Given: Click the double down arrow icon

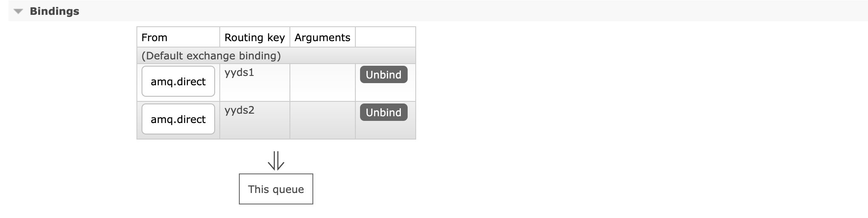Looking at the screenshot, I should coord(276,161).
